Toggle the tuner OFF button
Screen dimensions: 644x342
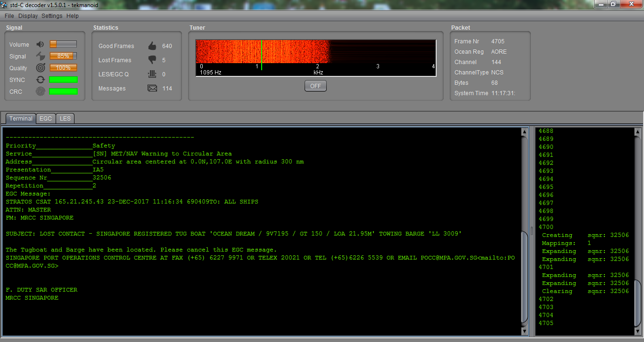(315, 86)
